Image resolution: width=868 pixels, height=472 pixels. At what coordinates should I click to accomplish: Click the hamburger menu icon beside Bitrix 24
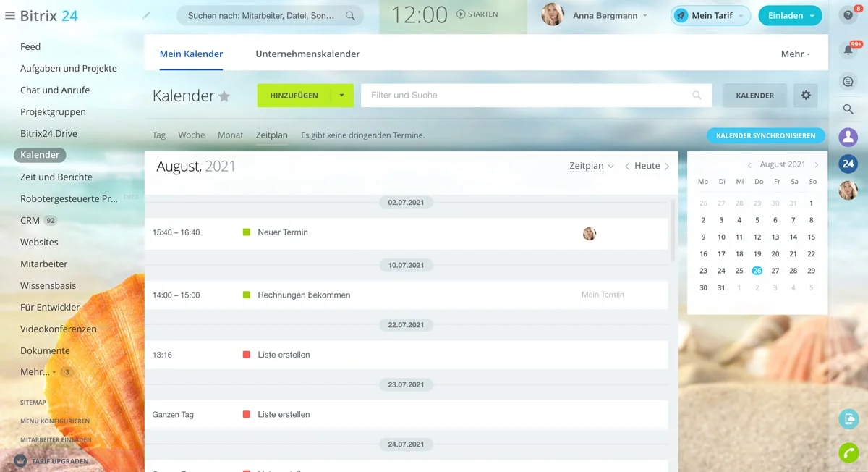click(10, 15)
